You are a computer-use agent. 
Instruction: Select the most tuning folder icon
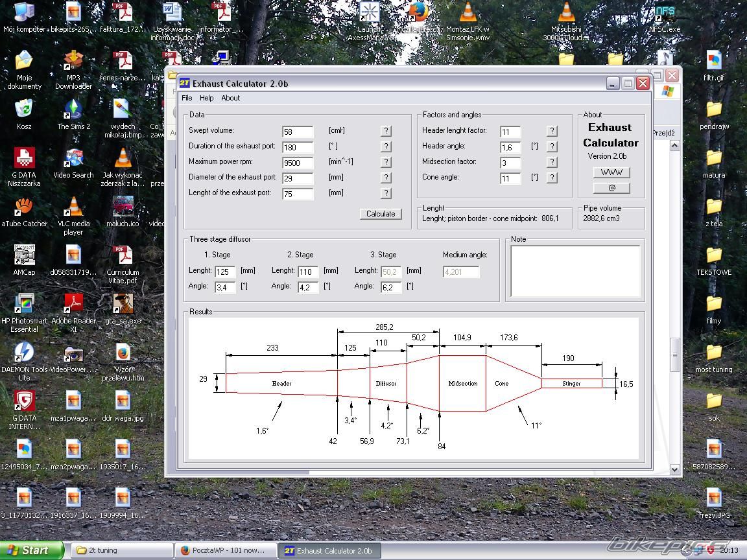pos(714,358)
